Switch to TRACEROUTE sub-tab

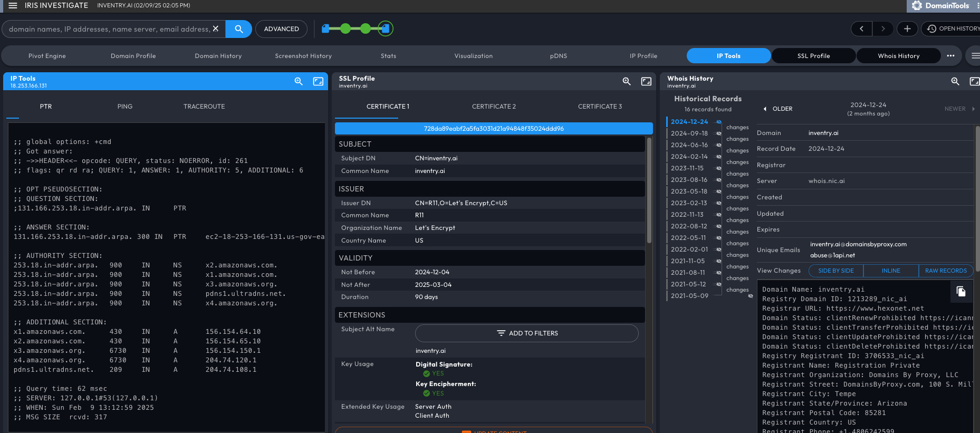pos(204,107)
